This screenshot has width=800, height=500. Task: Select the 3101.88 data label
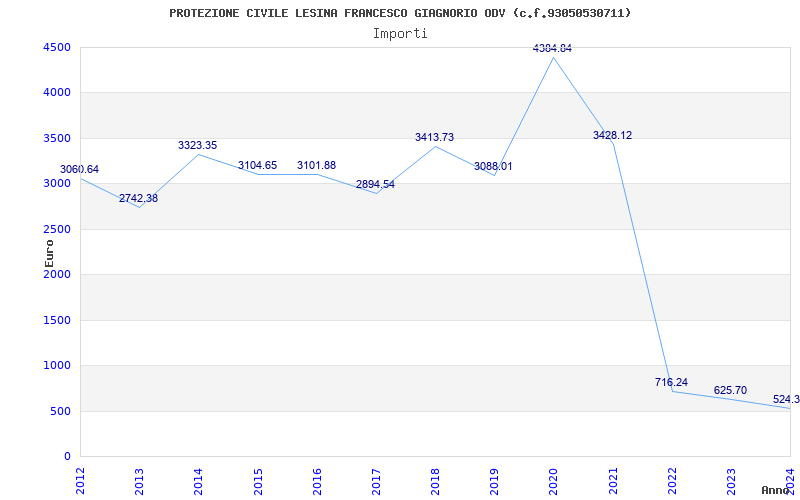pos(316,165)
